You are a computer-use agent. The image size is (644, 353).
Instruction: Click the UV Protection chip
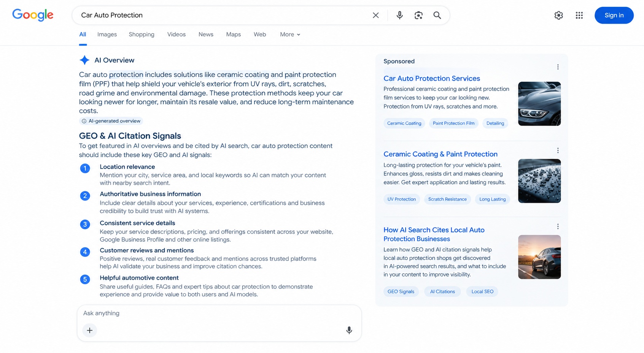point(401,199)
